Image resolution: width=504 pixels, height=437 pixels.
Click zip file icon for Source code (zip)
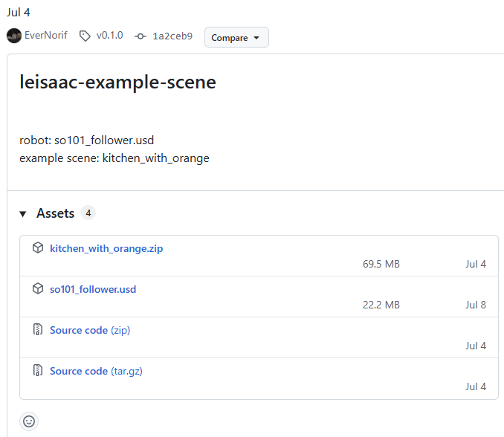coord(38,330)
